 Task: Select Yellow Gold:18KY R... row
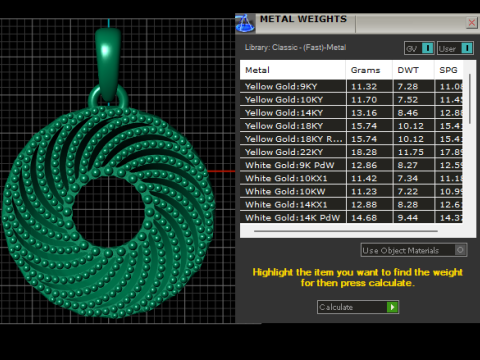coord(351,139)
